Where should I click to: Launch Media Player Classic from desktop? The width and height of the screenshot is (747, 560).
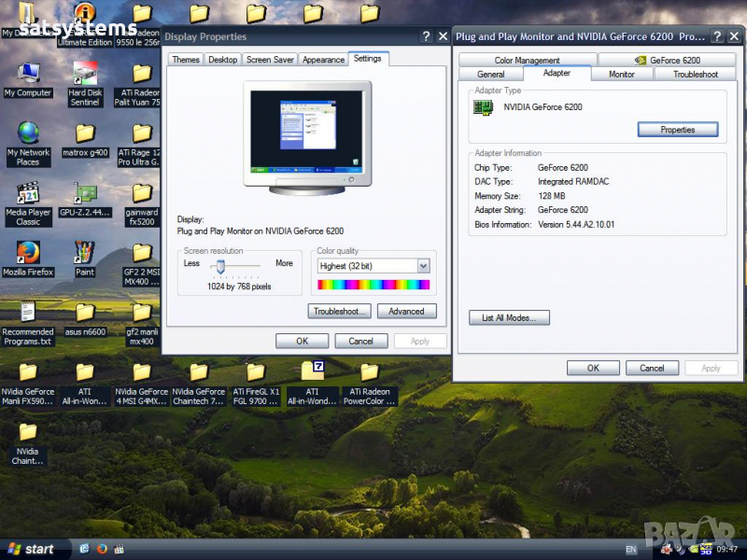[x=28, y=193]
